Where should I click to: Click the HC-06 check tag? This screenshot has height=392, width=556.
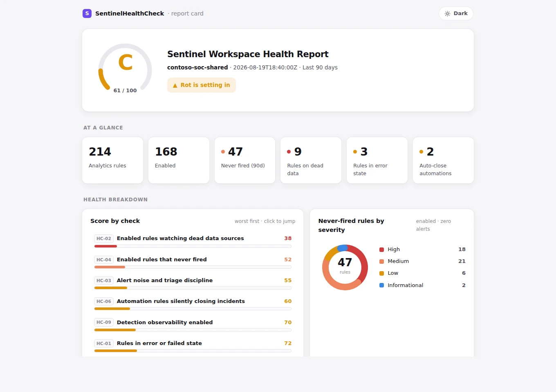[x=104, y=301]
